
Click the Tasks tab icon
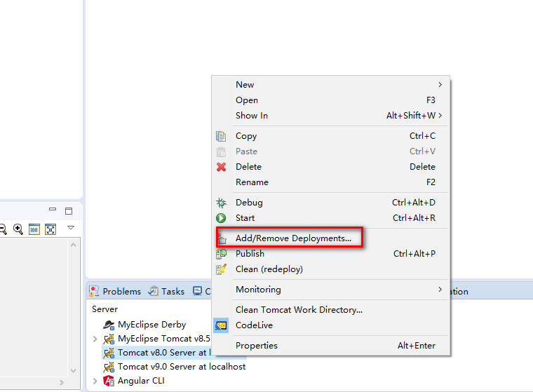(x=154, y=291)
